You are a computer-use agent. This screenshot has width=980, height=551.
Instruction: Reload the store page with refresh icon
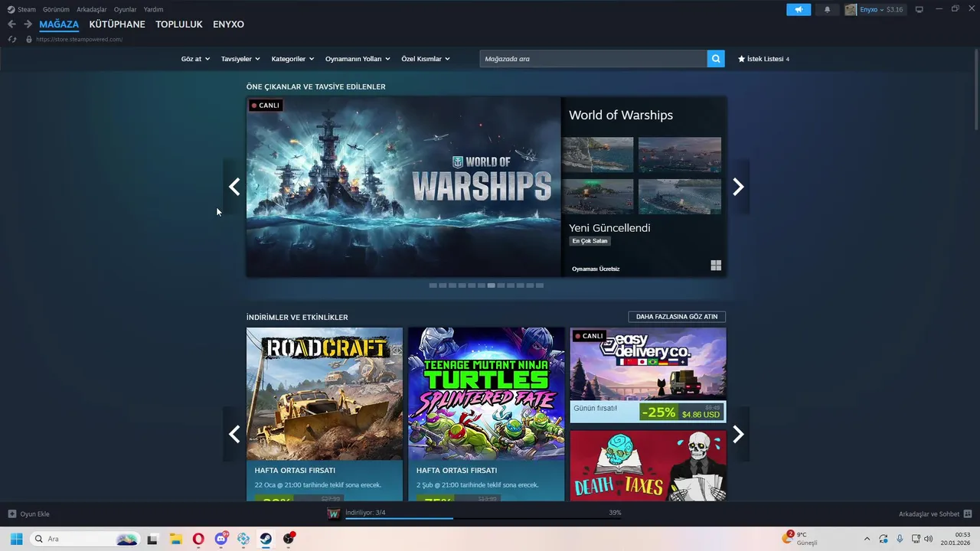pyautogui.click(x=12, y=39)
